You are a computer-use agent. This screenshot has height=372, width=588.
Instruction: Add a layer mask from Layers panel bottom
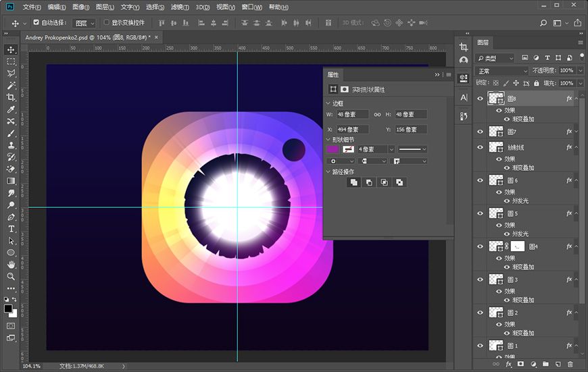(x=520, y=364)
